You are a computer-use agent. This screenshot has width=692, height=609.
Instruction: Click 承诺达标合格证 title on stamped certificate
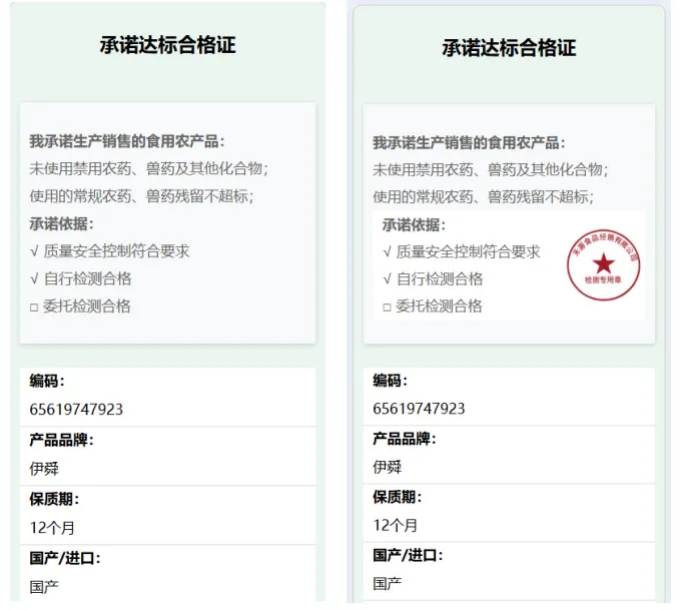tap(509, 48)
